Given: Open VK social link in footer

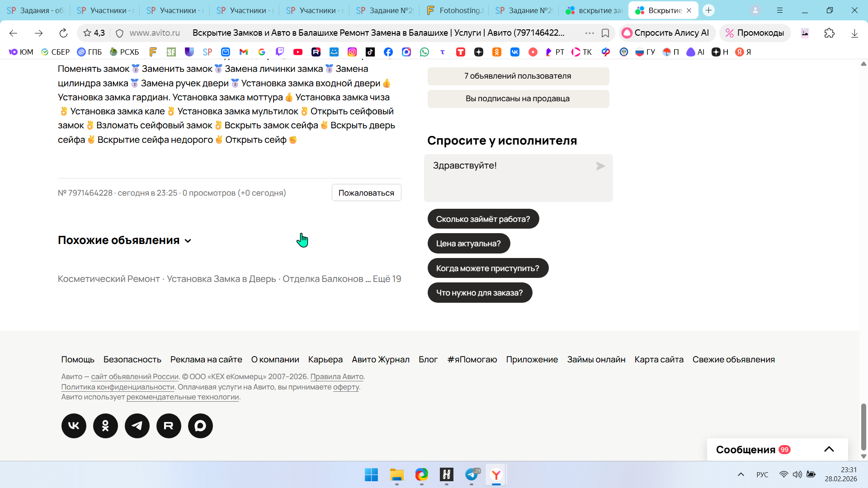Looking at the screenshot, I should (x=74, y=426).
